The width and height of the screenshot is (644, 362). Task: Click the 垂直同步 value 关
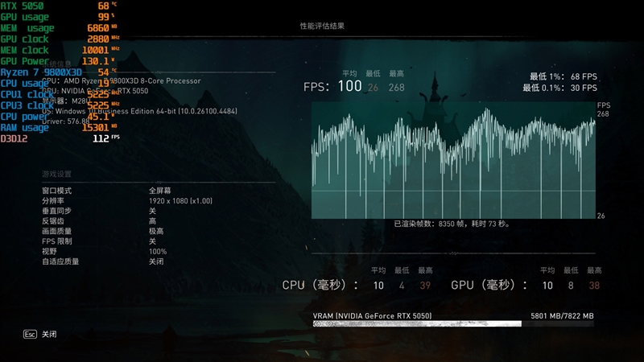152,211
